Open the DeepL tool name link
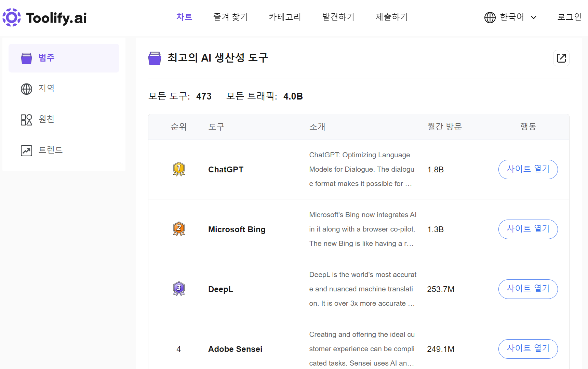588x369 pixels. (220, 289)
